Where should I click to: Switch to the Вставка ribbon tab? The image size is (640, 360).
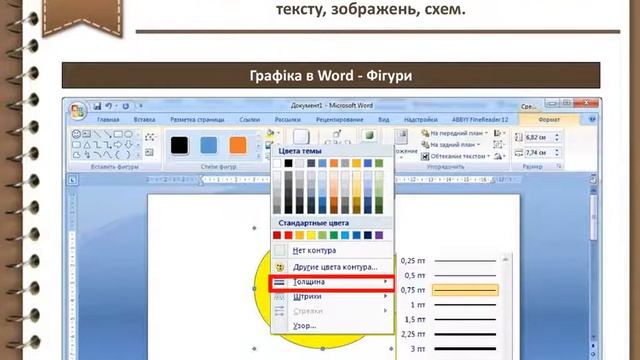tap(144, 120)
